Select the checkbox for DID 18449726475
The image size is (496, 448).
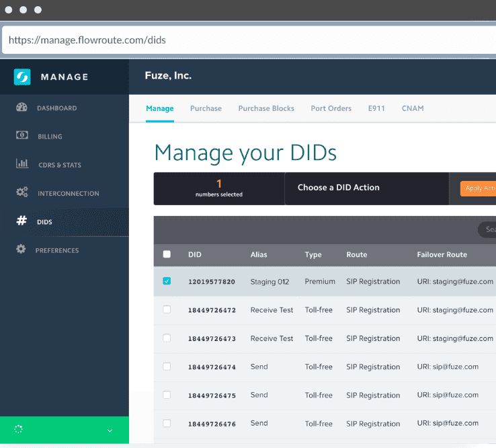167,395
